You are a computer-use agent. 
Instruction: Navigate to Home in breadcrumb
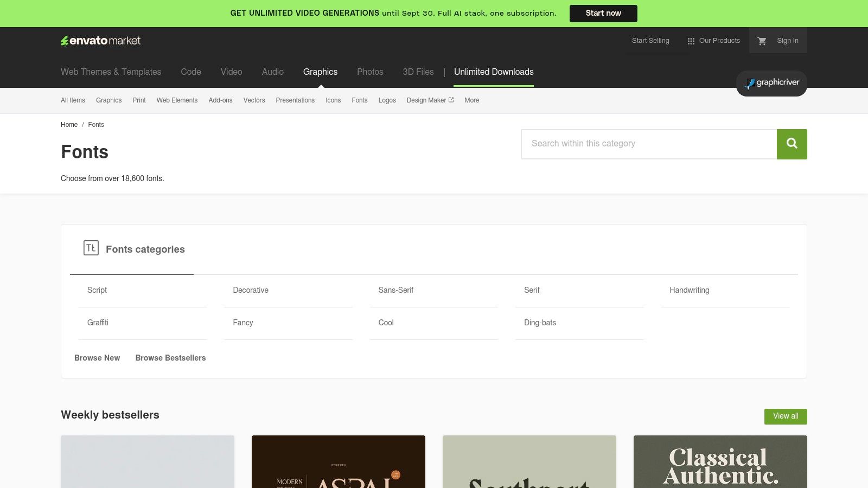click(69, 125)
